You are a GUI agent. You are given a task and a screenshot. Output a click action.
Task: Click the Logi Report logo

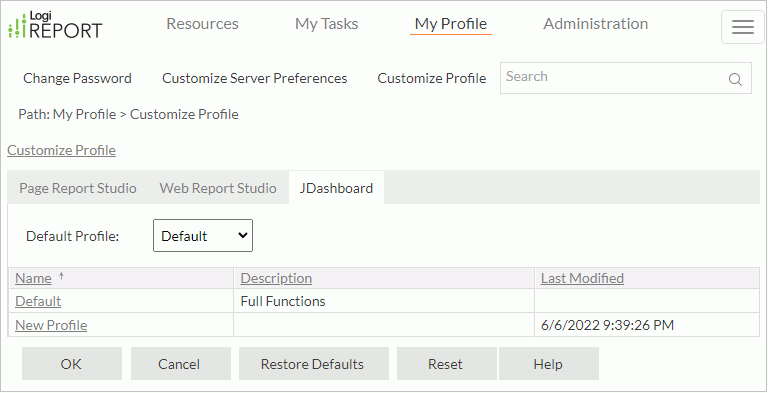[x=55, y=25]
